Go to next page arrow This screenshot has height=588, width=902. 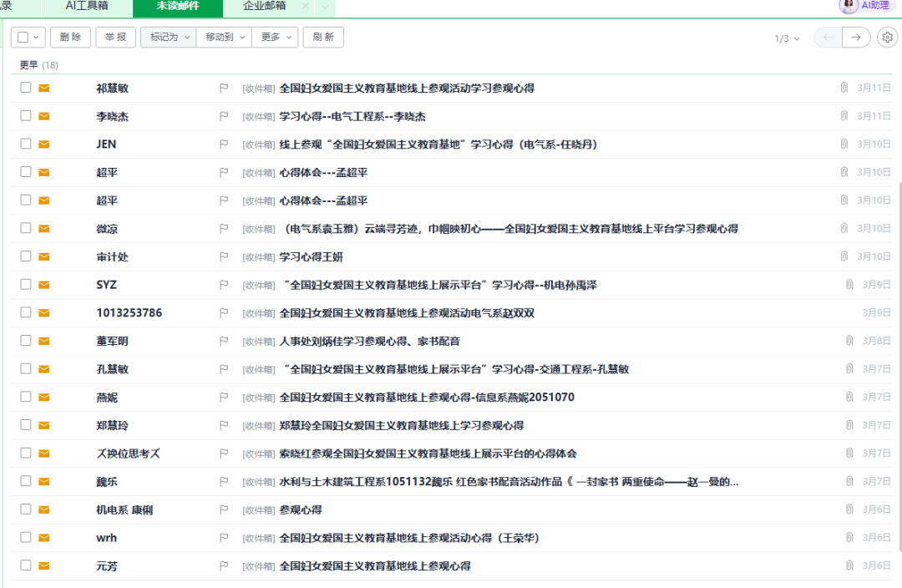[856, 38]
